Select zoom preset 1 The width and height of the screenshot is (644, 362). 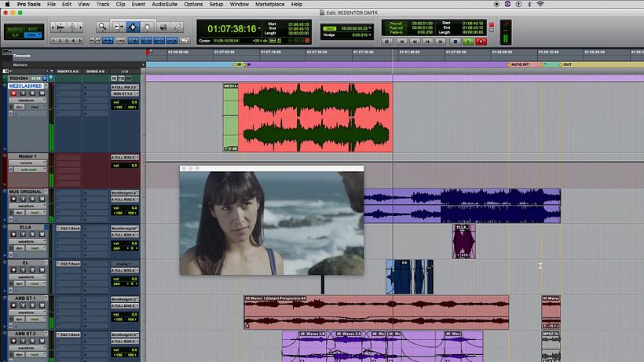53,41
